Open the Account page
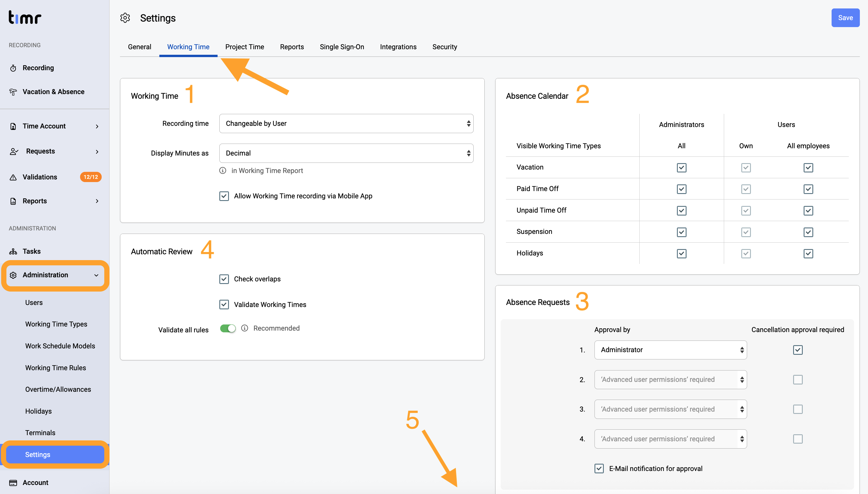Viewport: 868px width, 494px height. (35, 483)
